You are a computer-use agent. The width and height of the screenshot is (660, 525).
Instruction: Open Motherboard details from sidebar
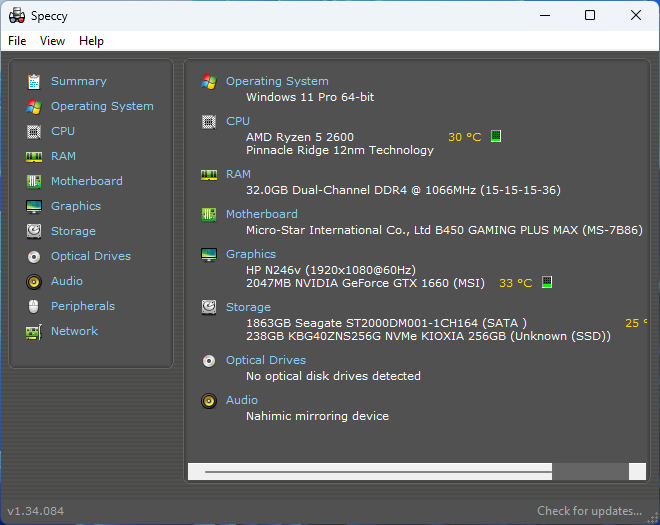(x=87, y=181)
